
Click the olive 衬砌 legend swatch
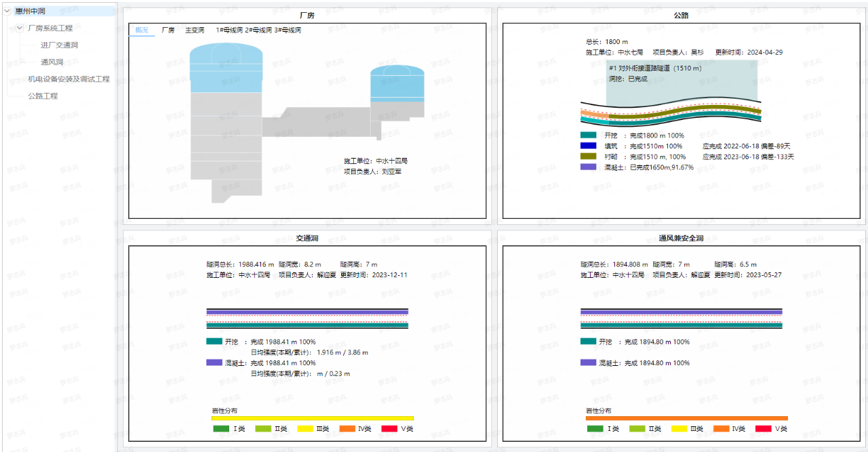588,157
